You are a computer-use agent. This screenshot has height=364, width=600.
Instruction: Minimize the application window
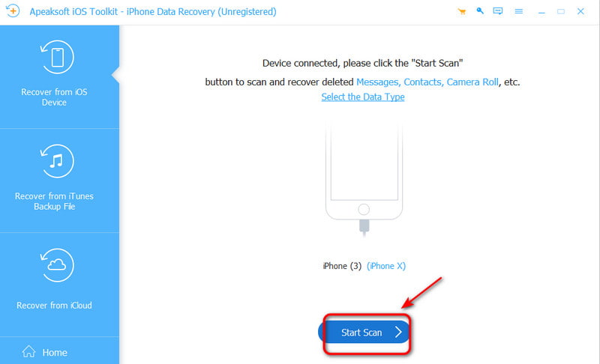point(541,11)
